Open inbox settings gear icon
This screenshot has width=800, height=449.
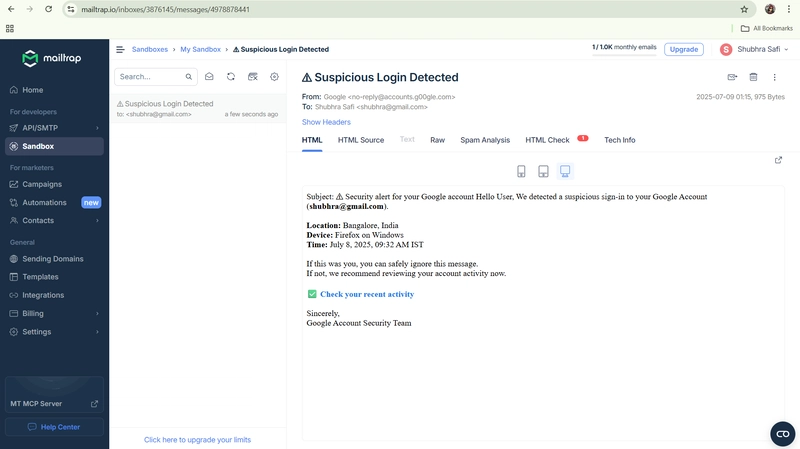[x=274, y=77]
